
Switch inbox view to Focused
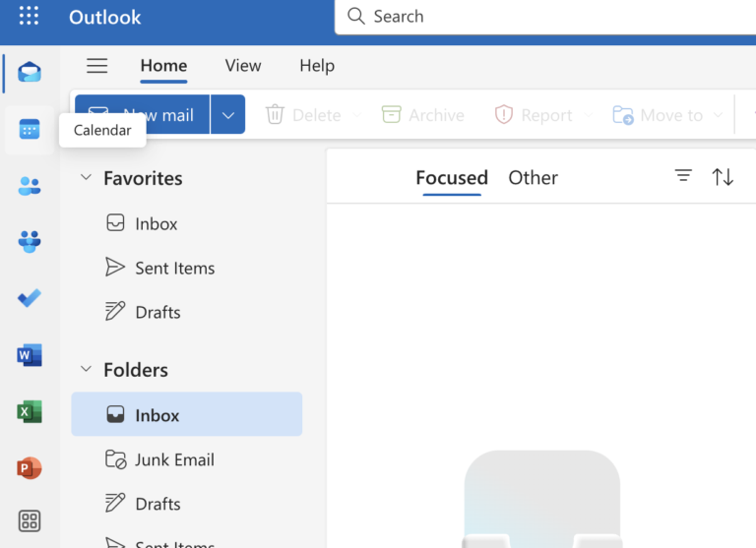pos(452,178)
